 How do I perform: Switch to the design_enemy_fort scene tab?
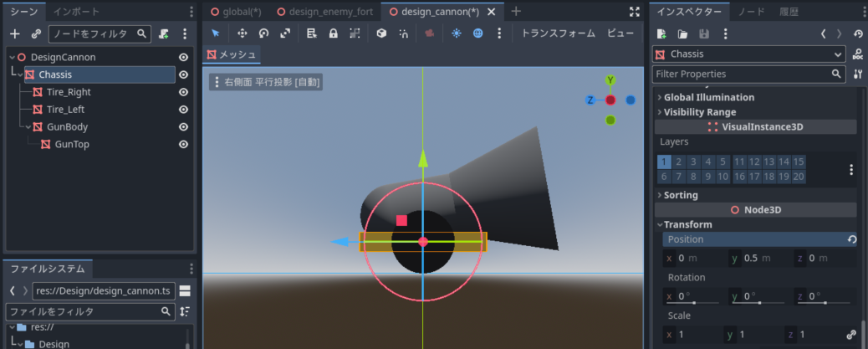pos(325,11)
